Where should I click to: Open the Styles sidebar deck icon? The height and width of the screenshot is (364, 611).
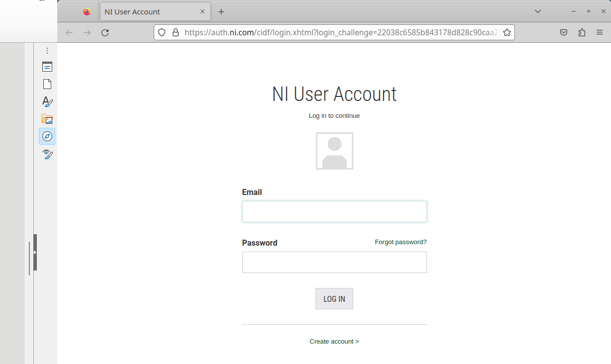47,101
